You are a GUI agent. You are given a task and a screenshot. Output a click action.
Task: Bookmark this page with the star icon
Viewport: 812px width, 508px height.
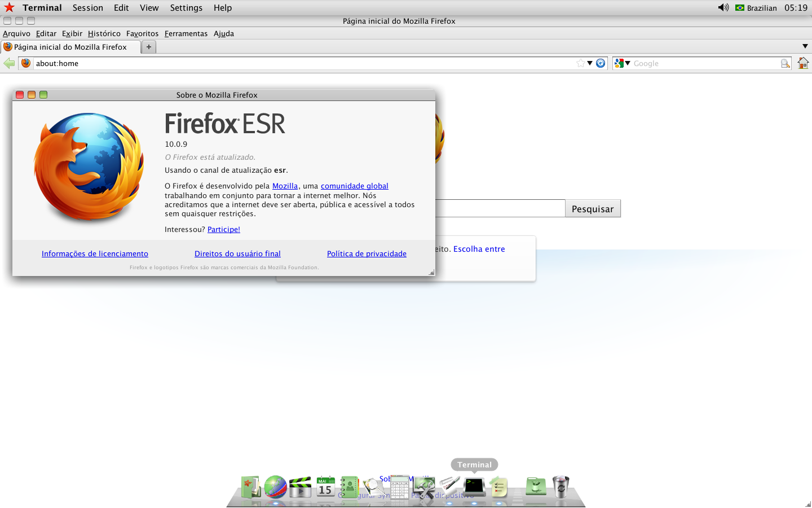click(x=580, y=63)
